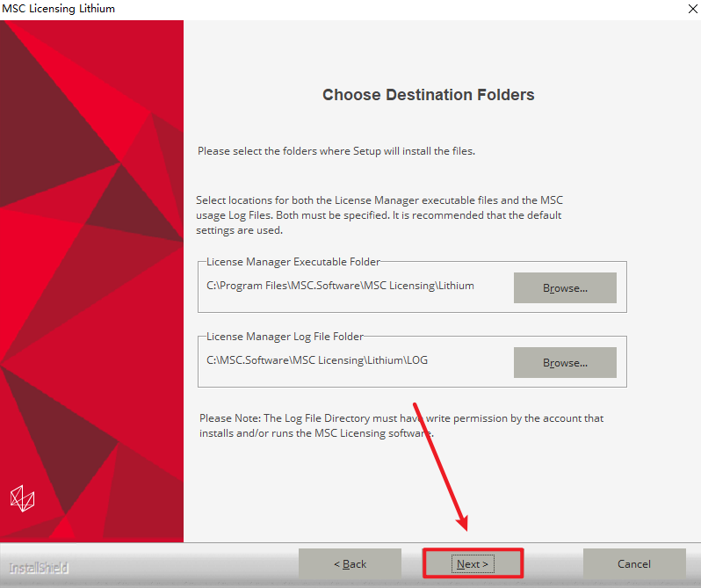Click the Please Note write permission text
The width and height of the screenshot is (701, 588).
[401, 425]
